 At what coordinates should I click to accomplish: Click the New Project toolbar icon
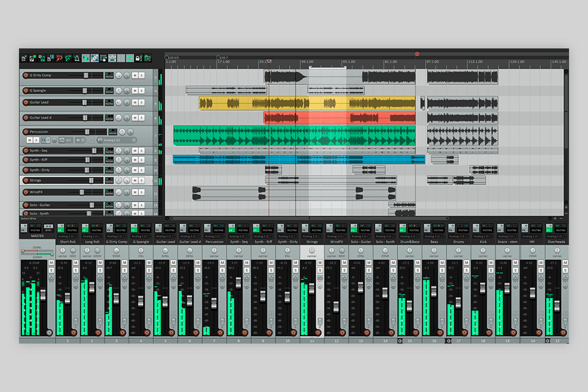24,58
